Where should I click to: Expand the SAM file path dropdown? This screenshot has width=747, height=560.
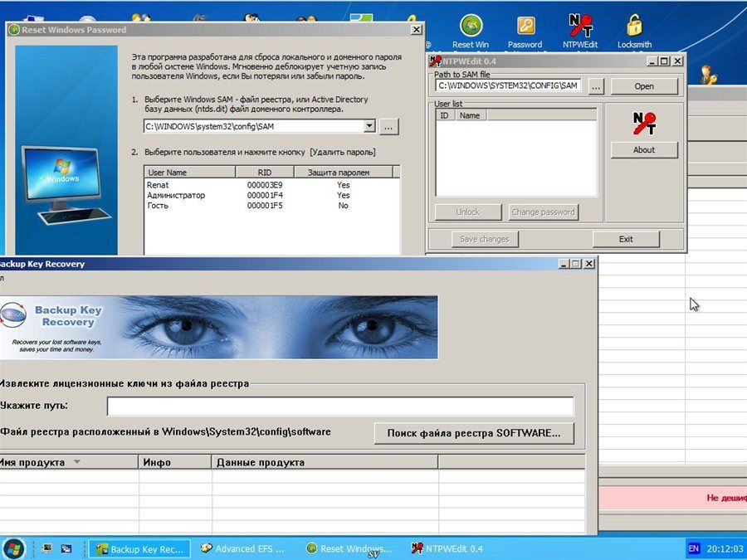point(369,126)
